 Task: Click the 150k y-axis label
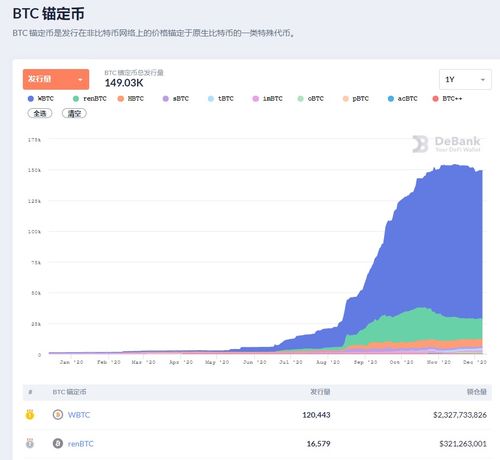click(x=34, y=170)
